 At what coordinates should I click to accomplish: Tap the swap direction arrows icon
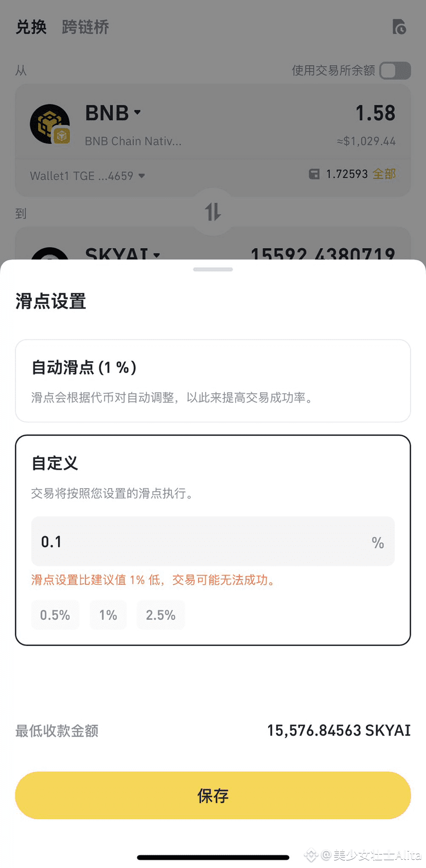point(213,212)
